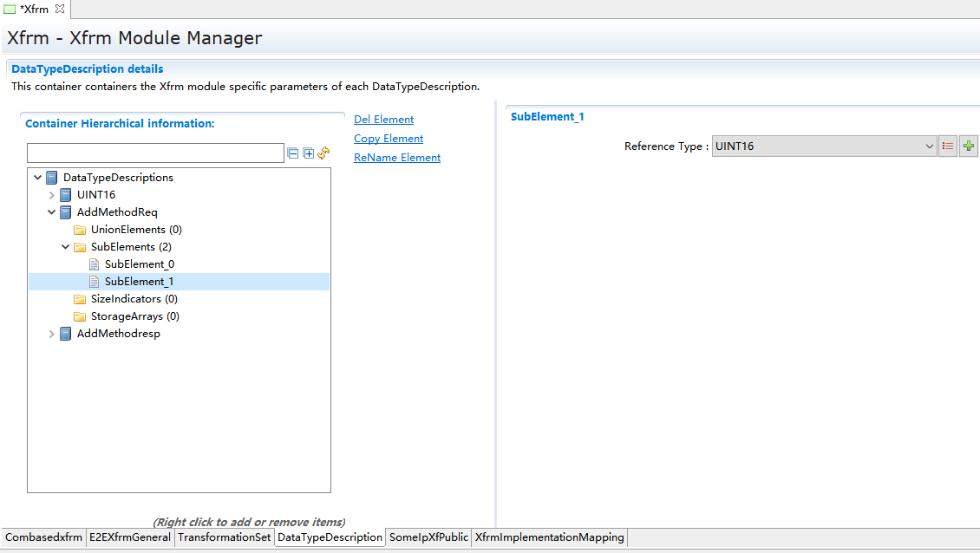Screen dimensions: 980x553
Task: Open the Reference Type dropdown
Action: point(929,146)
